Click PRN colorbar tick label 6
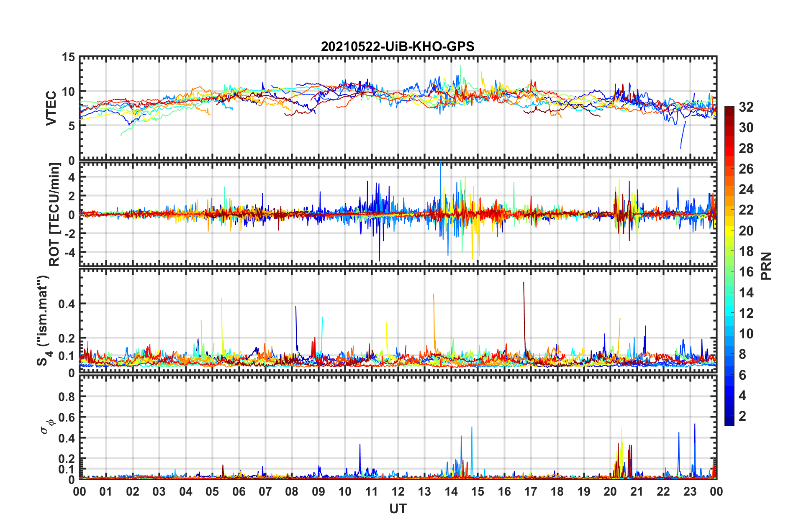The image size is (796, 532). point(742,375)
